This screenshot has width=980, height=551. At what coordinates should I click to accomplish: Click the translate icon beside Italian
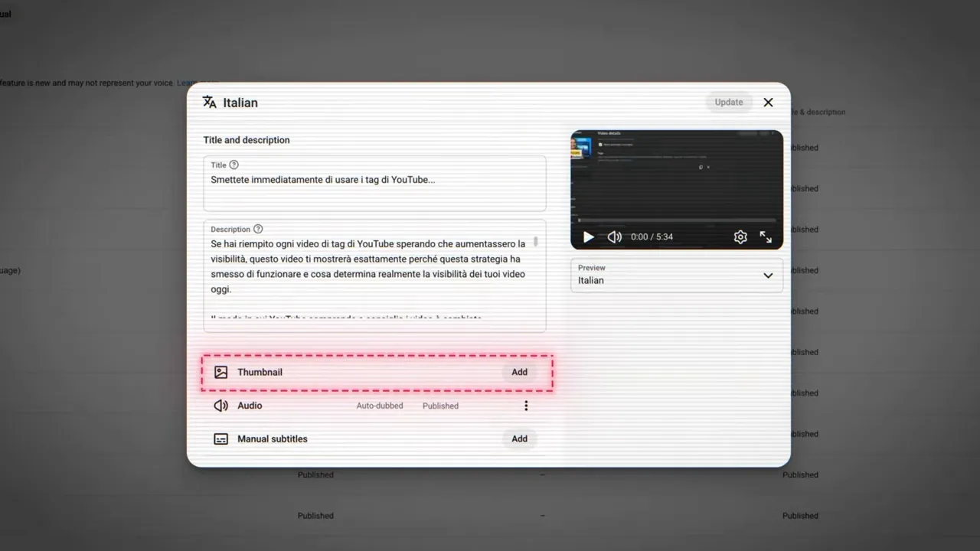tap(209, 102)
